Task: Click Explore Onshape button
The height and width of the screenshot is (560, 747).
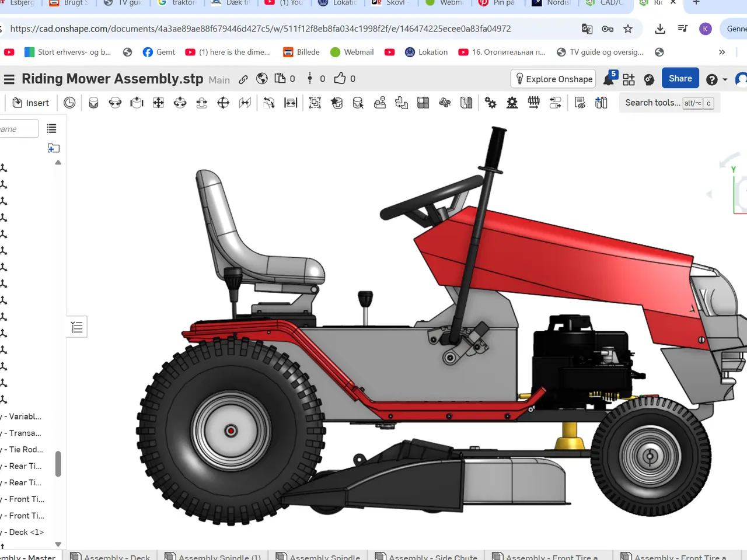Action: [553, 79]
